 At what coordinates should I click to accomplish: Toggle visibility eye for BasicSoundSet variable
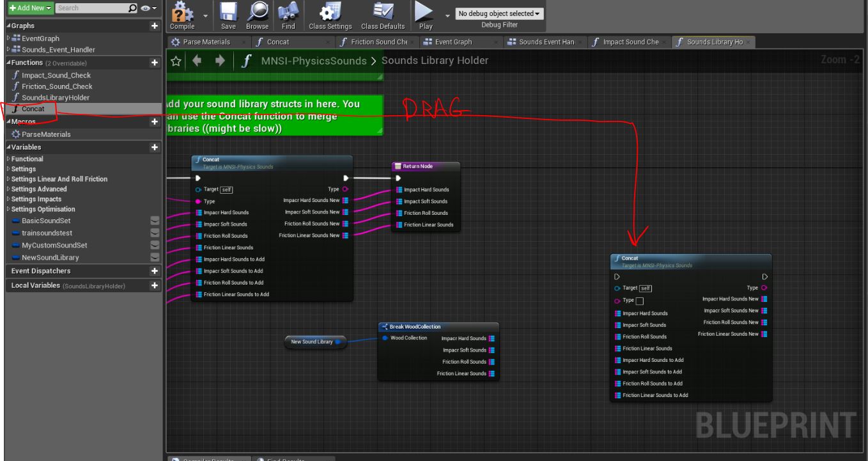[x=153, y=221]
